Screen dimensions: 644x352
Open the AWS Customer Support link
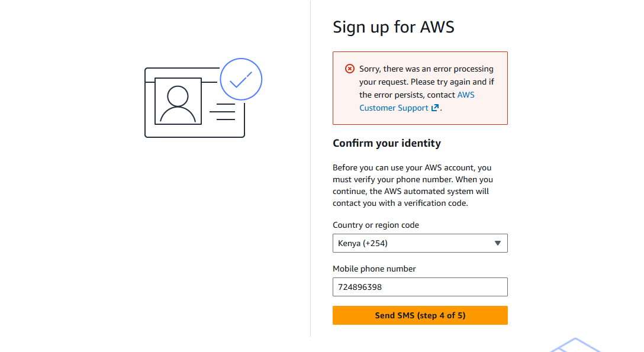coord(393,108)
